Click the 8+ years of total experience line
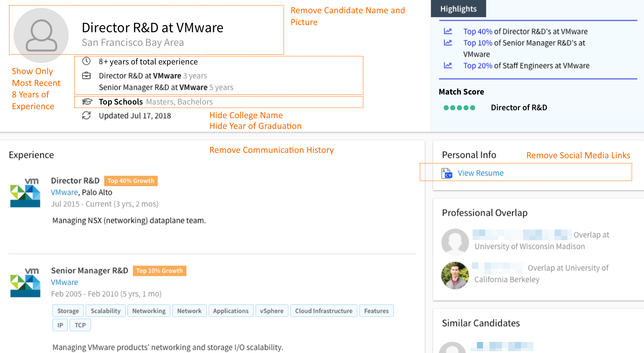 (x=148, y=62)
